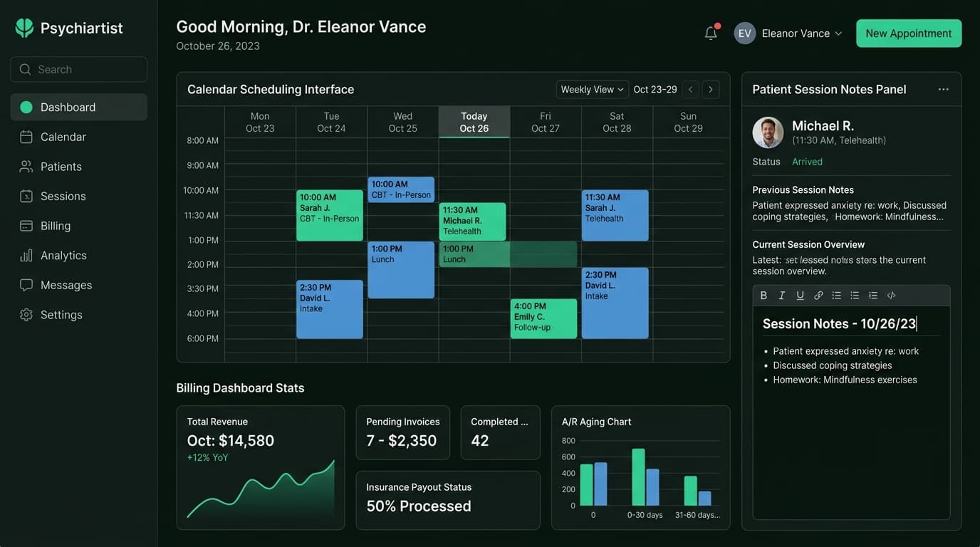Image resolution: width=980 pixels, height=547 pixels.
Task: Select the Today Oct 26 column header
Action: click(474, 122)
